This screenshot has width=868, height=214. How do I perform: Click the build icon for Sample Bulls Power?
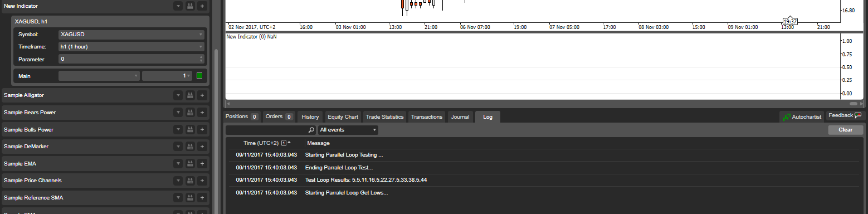click(190, 130)
